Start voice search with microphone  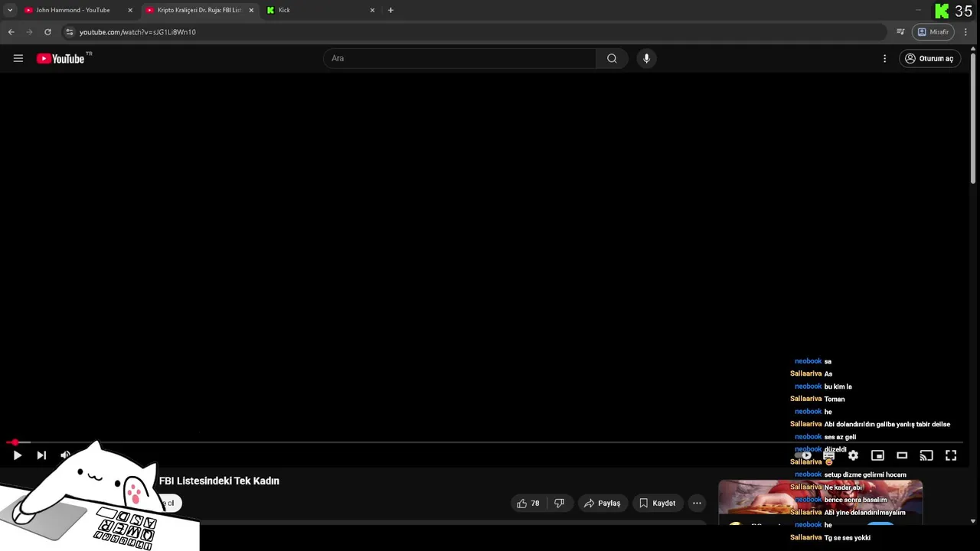pos(646,58)
